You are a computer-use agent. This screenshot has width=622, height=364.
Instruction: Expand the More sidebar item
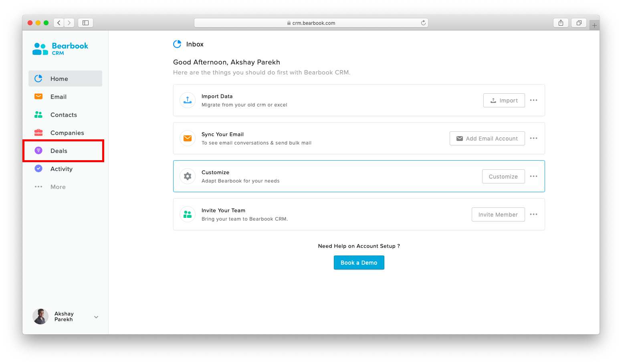[x=58, y=187]
